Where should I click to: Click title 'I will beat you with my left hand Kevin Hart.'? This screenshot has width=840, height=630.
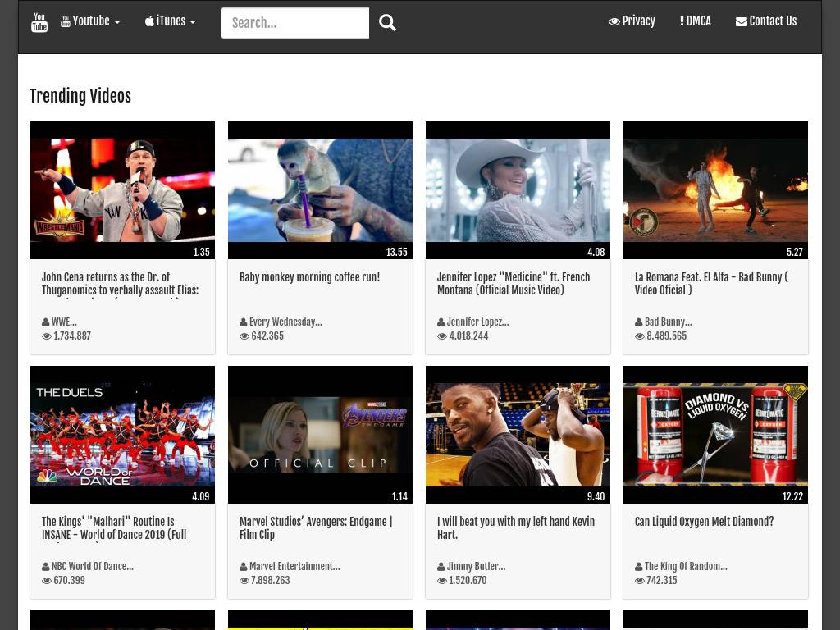pos(516,527)
